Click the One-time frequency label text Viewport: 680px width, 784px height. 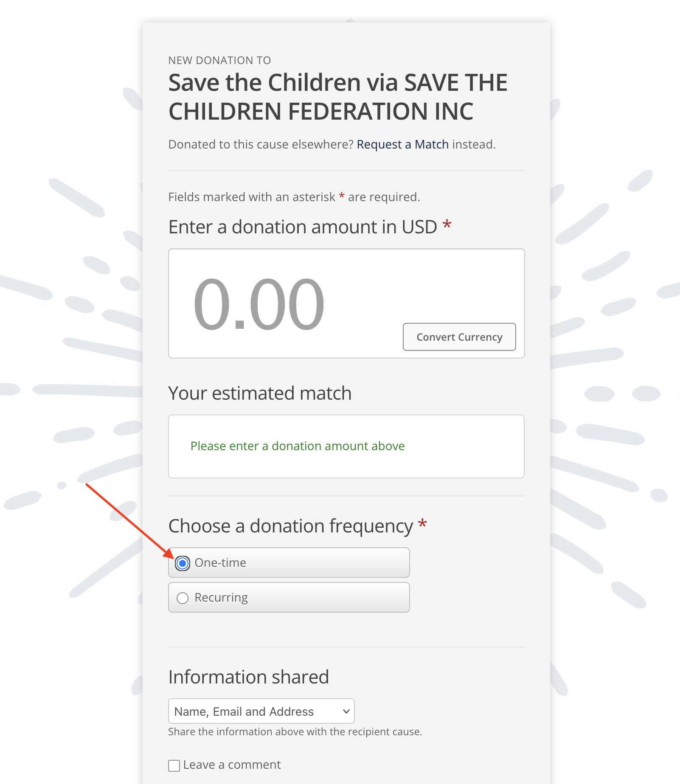(220, 563)
